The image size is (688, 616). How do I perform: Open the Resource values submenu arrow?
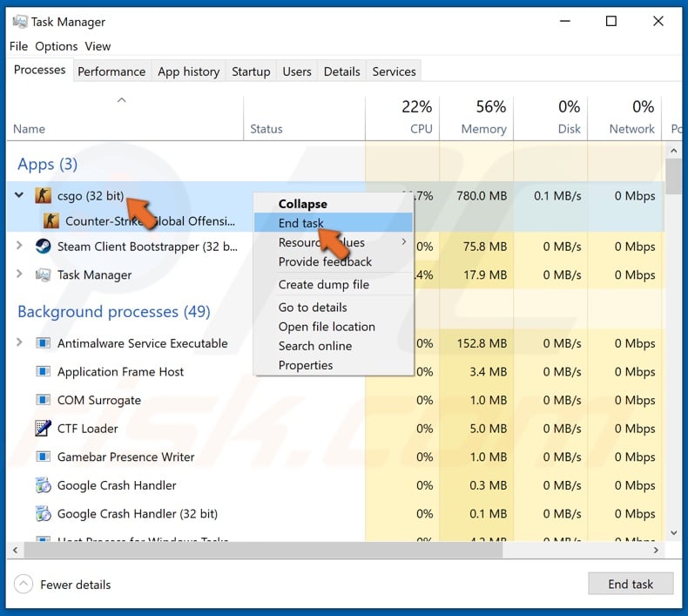(x=404, y=242)
